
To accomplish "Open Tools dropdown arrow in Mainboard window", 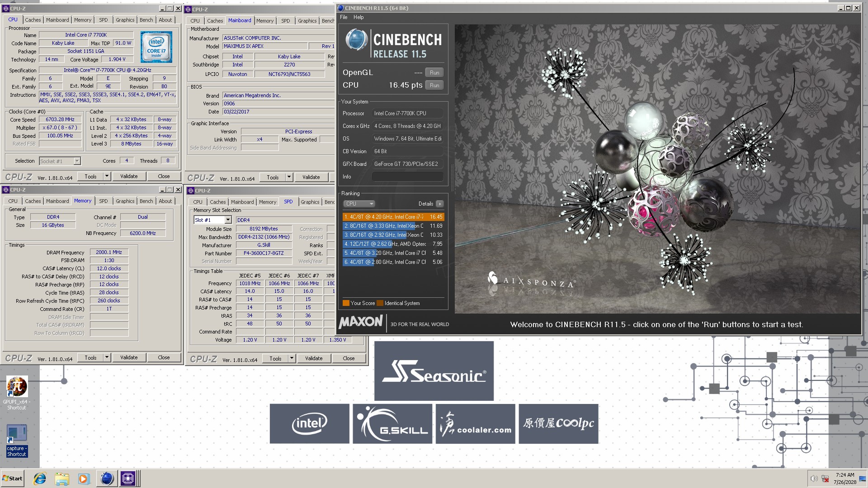I will coord(289,177).
